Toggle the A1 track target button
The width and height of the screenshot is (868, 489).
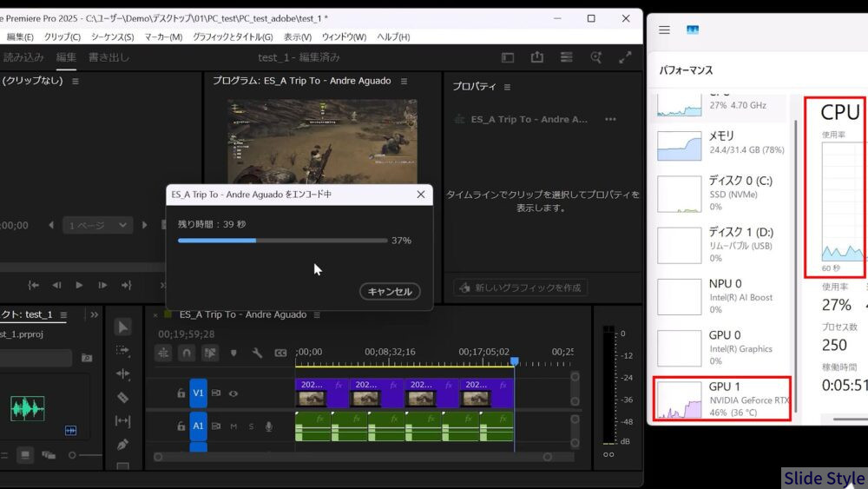coord(198,426)
